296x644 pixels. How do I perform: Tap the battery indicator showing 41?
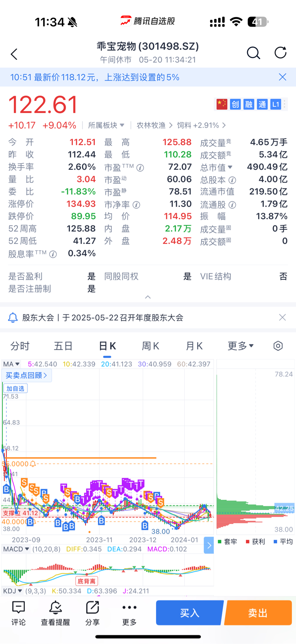coord(258,22)
